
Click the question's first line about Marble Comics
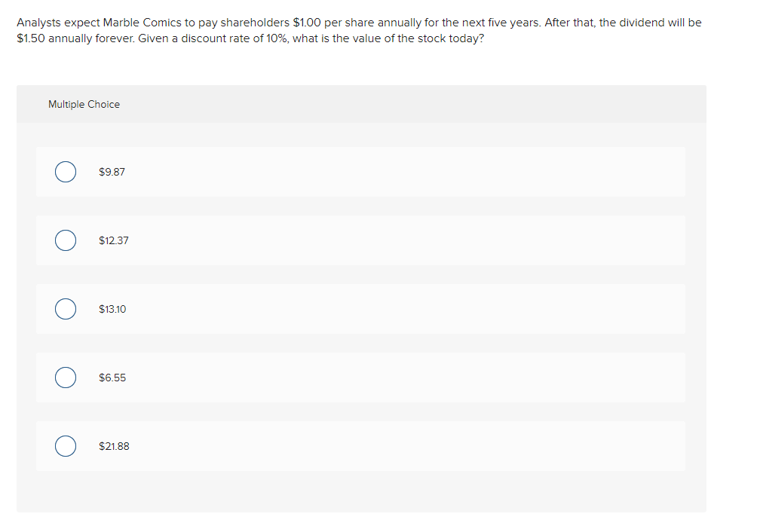(x=359, y=23)
